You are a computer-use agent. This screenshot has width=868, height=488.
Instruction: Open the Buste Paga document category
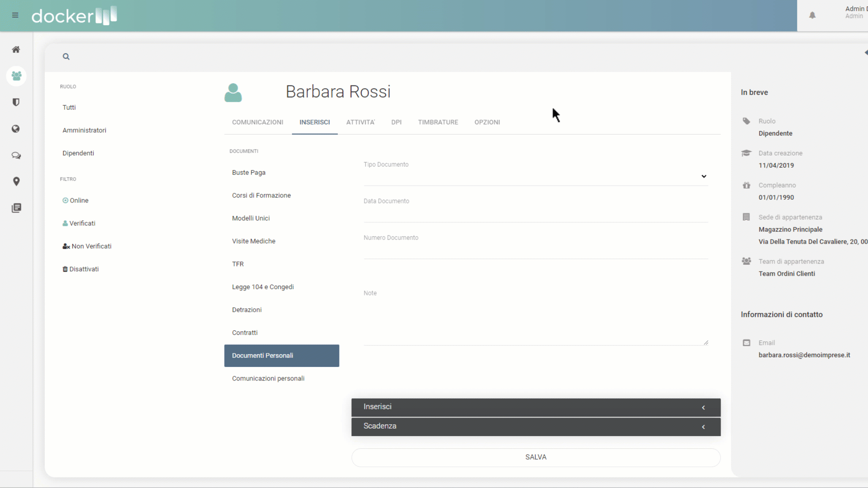249,173
